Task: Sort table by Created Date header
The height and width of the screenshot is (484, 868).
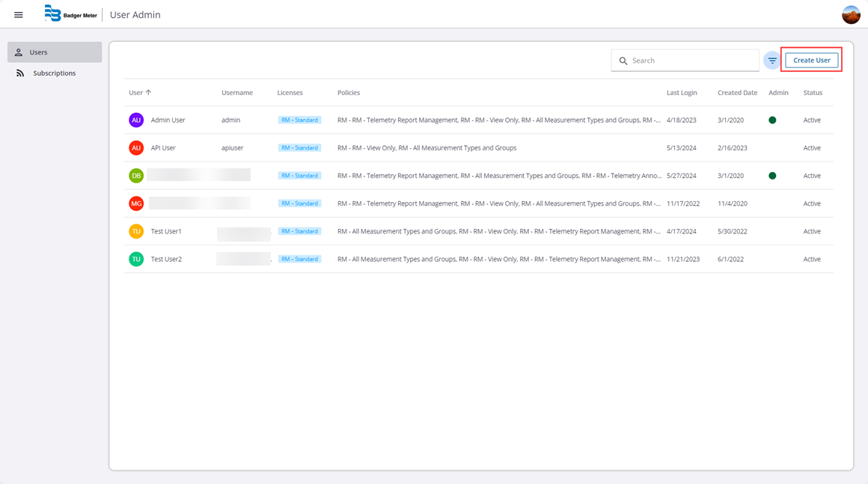Action: (x=737, y=93)
